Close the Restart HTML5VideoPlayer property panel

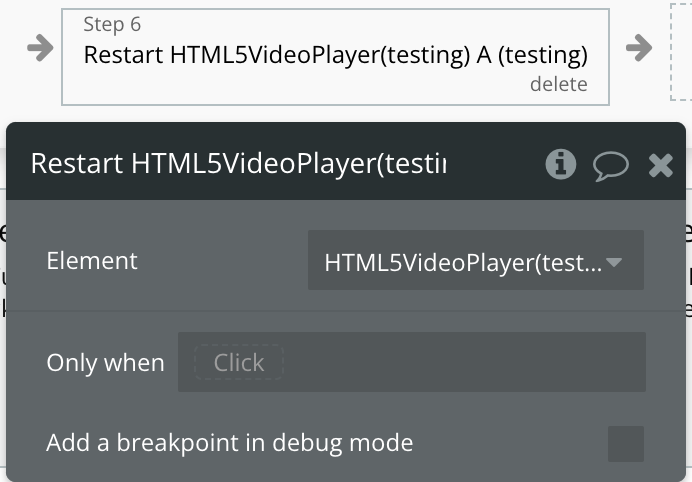click(x=661, y=166)
